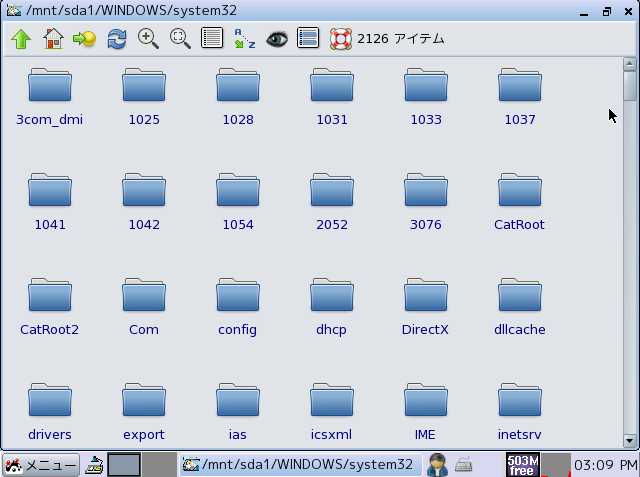Screen dimensions: 640x477
Task: Click the zoom in magnifier icon
Action: tap(148, 39)
